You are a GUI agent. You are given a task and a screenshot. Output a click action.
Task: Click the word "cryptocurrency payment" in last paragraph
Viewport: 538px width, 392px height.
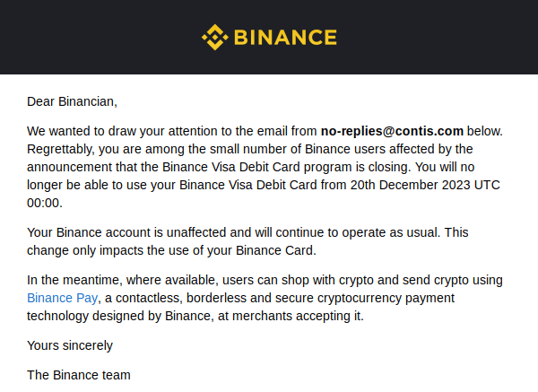(x=386, y=298)
